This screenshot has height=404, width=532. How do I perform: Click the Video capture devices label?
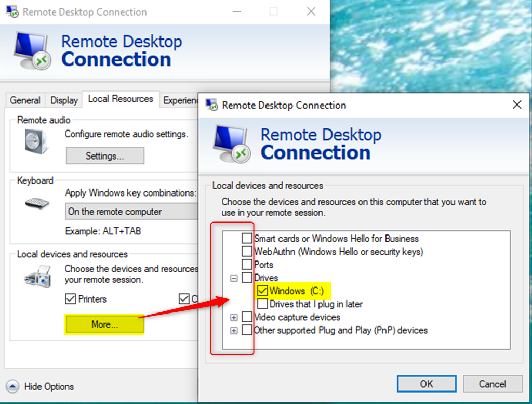click(x=297, y=317)
